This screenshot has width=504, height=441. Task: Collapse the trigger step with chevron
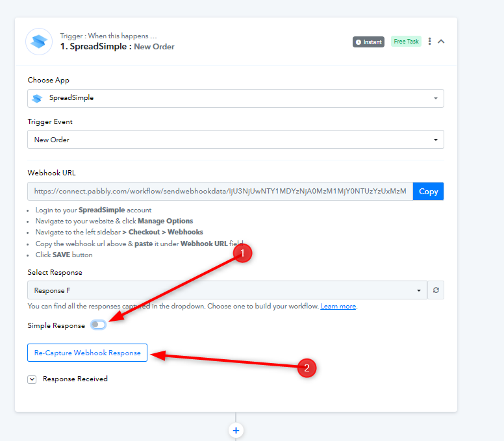click(x=441, y=42)
